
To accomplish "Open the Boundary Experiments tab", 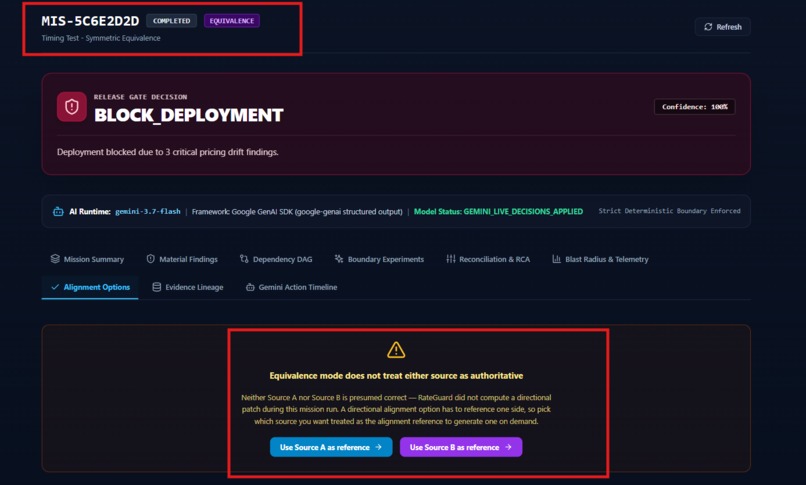I will pos(379,259).
